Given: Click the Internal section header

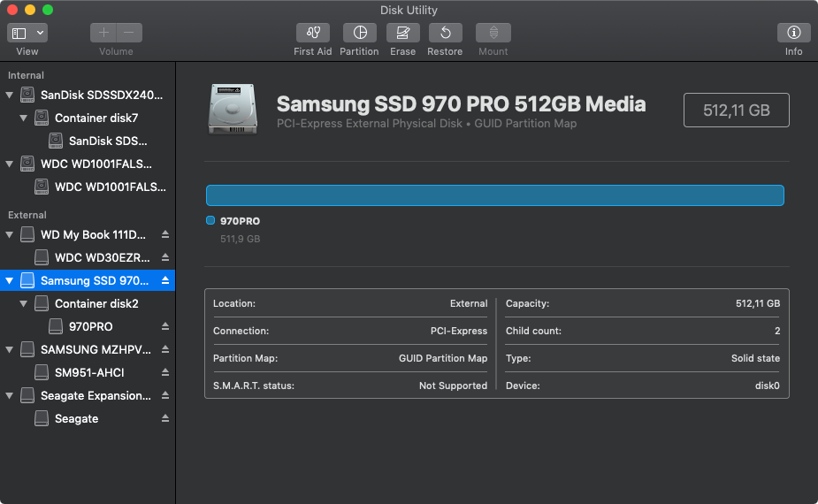Looking at the screenshot, I should [26, 75].
